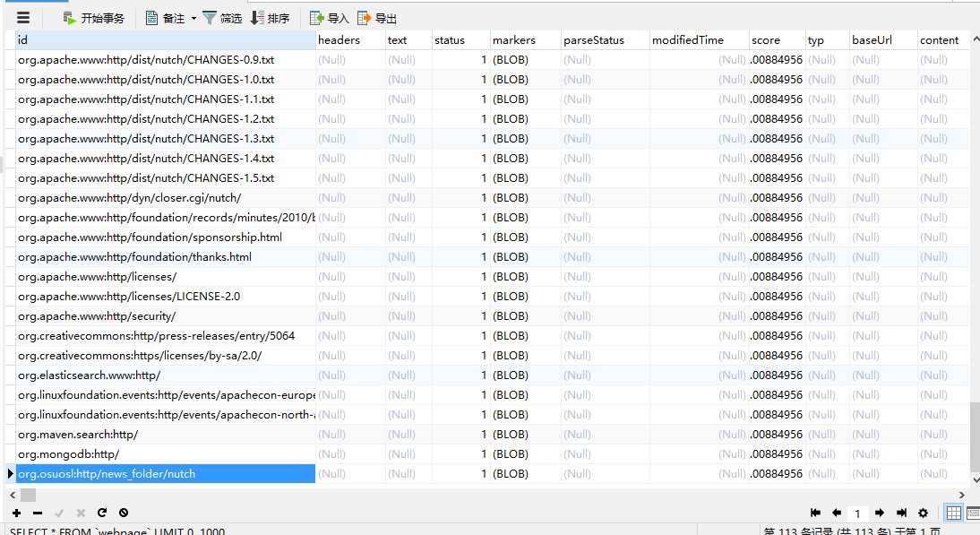The image size is (980, 535).
Task: Click the vertical scrollbar thumb
Action: coord(975,436)
